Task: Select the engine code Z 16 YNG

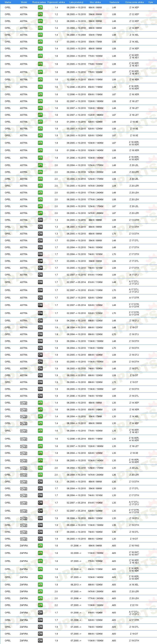Action: click(x=134, y=546)
